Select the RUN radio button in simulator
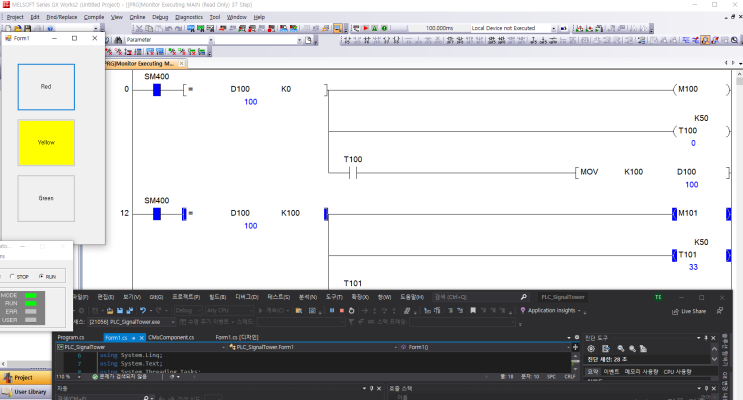 pyautogui.click(x=47, y=276)
